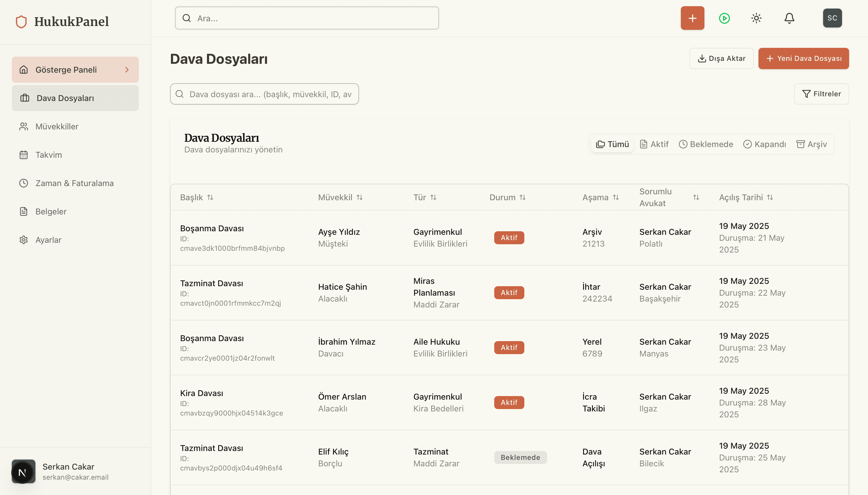Open Belgeler documents section
Viewport: 868px width, 495px height.
coord(51,211)
